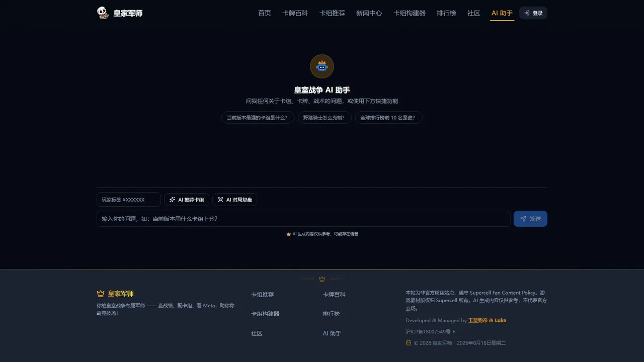Follow the footer link 卡组构建器

point(265,314)
